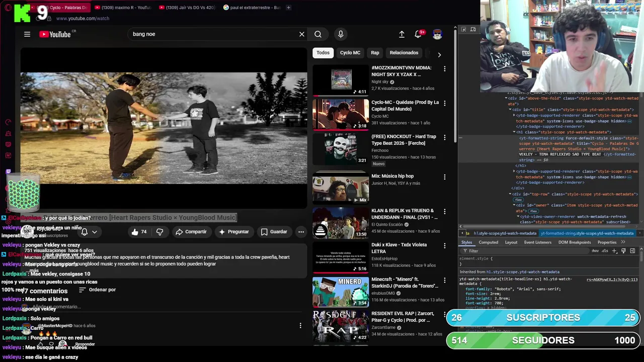The width and height of the screenshot is (644, 362).
Task: Open a new browser tab
Action: point(288,8)
